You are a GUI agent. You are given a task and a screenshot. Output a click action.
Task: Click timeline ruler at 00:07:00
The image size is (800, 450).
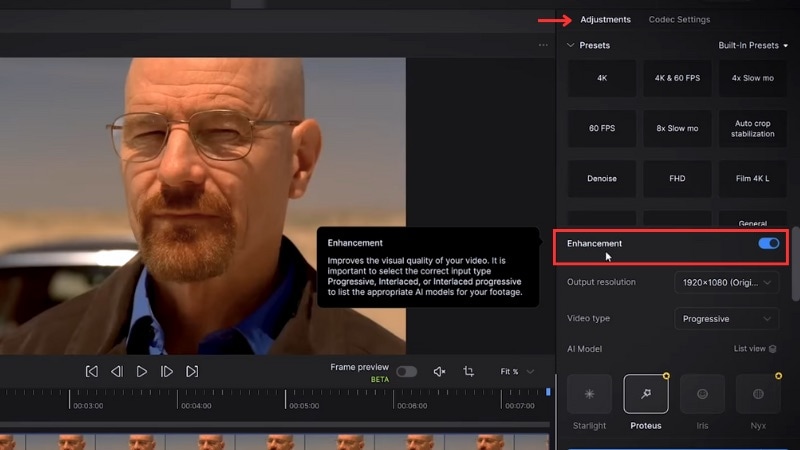coord(520,406)
